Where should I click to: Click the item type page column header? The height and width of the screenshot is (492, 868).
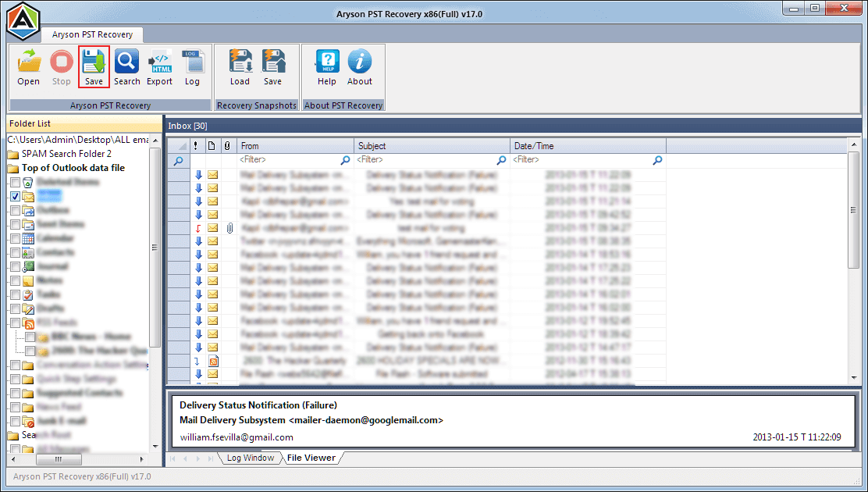212,146
